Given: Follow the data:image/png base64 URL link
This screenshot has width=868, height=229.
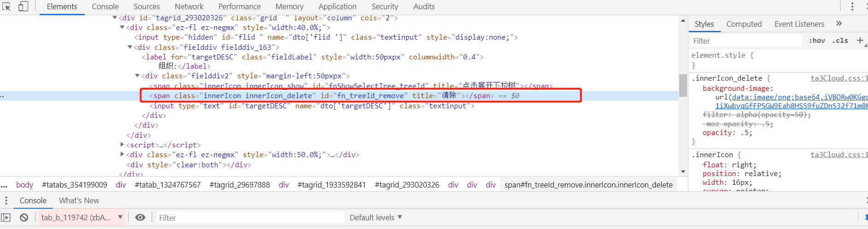Looking at the screenshot, I should [x=799, y=97].
